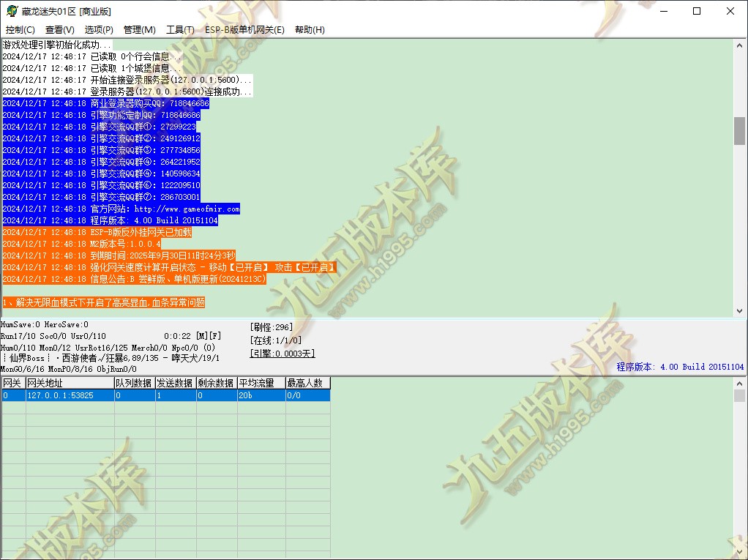Click the log line 游戏处理引擎初始化成功
Viewport: 748px width, 560px height.
pos(57,45)
